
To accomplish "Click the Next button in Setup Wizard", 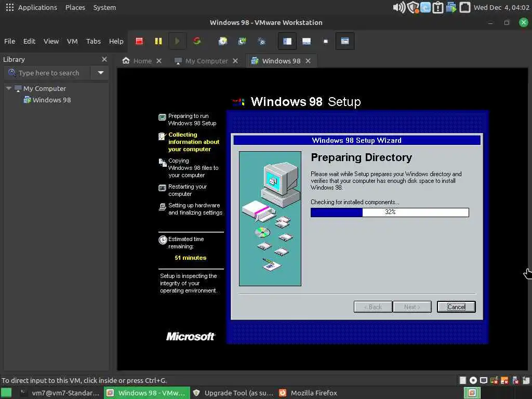I will coord(412,307).
